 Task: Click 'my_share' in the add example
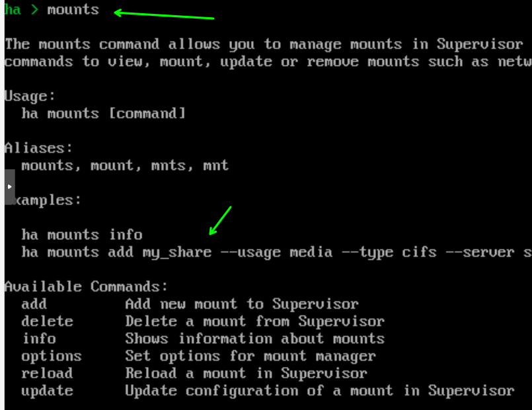(177, 253)
